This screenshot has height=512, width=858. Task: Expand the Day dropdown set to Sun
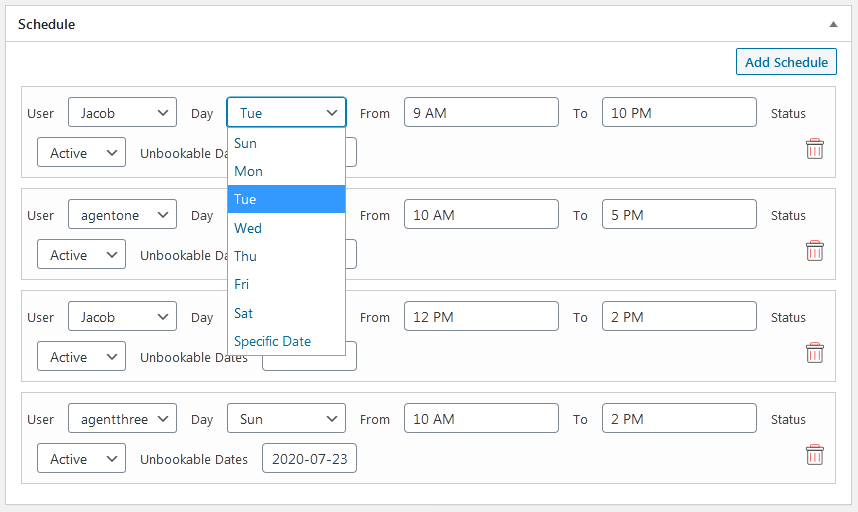pyautogui.click(x=286, y=419)
